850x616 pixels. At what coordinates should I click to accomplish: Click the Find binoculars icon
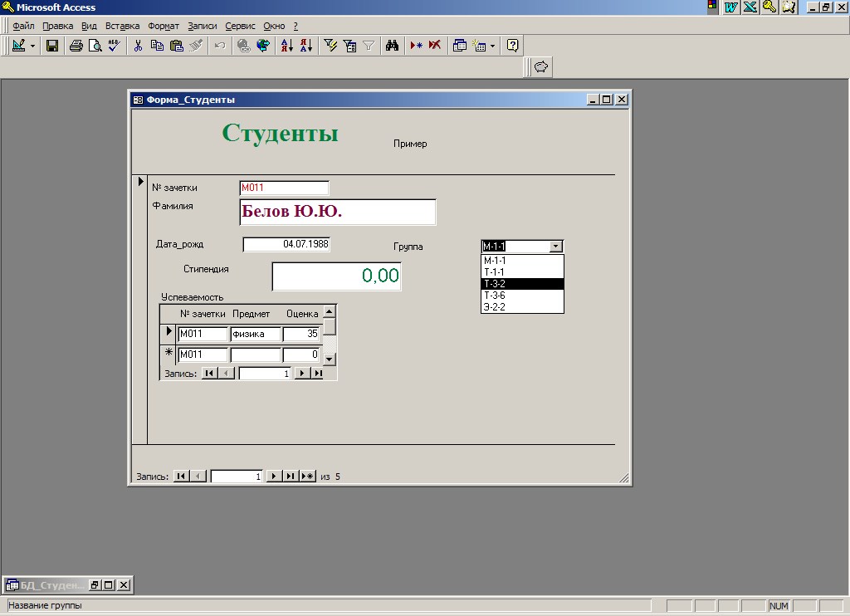pos(393,46)
